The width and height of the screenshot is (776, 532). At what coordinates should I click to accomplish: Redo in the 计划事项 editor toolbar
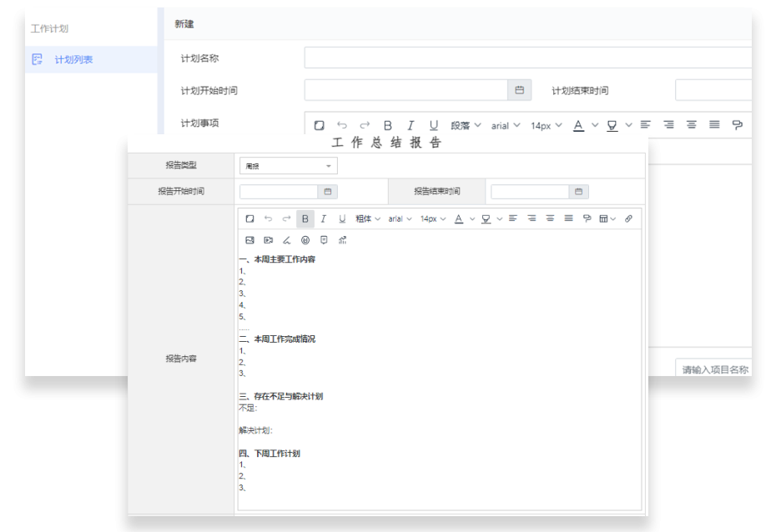click(x=365, y=126)
